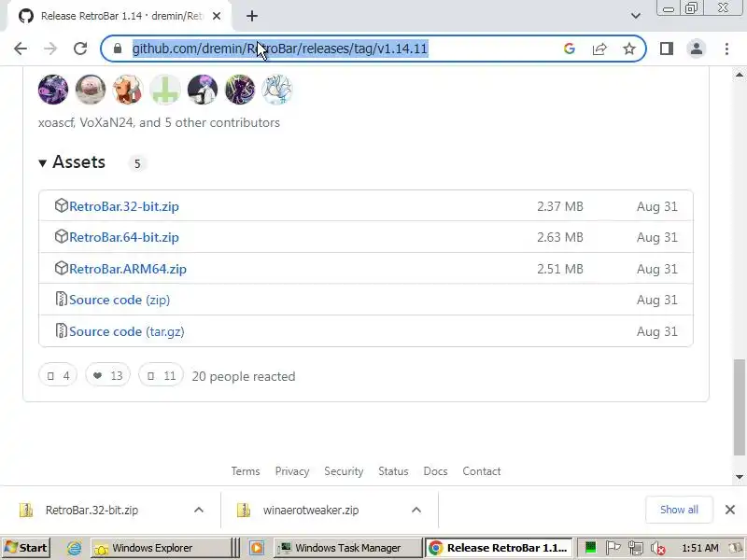Select the Release RetroBar 1.14 tab
The width and height of the screenshot is (747, 560).
click(120, 16)
